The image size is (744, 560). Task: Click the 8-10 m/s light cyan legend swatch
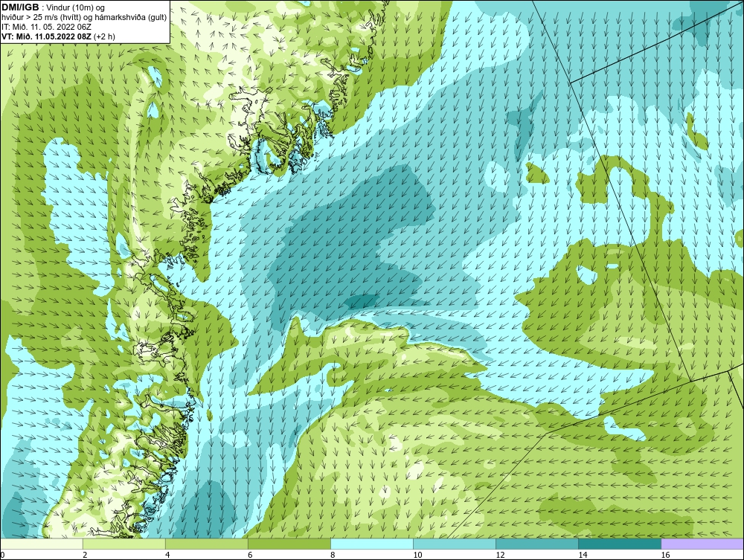pyautogui.click(x=372, y=544)
